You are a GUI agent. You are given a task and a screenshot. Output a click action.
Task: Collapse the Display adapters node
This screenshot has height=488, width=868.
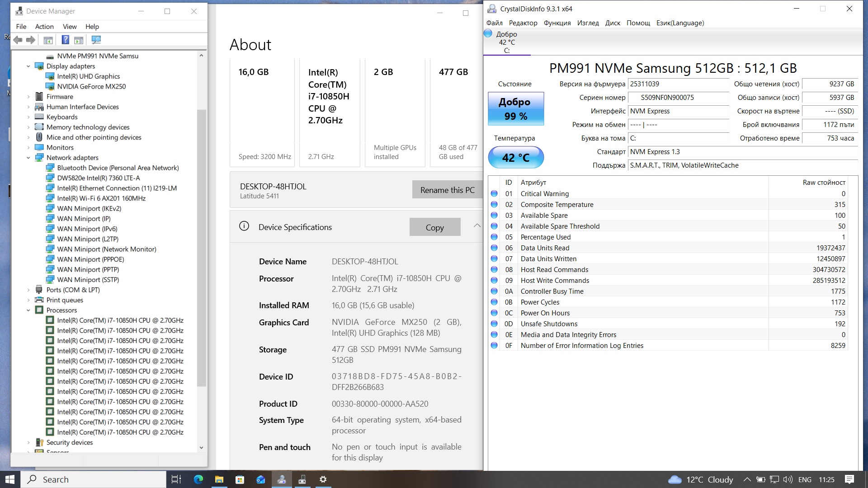tap(28, 66)
